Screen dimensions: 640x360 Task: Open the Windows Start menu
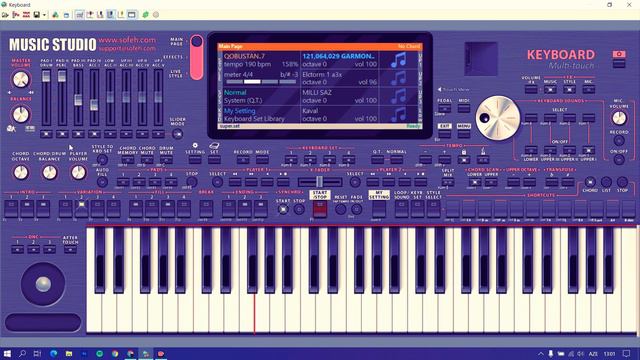pos(7,353)
